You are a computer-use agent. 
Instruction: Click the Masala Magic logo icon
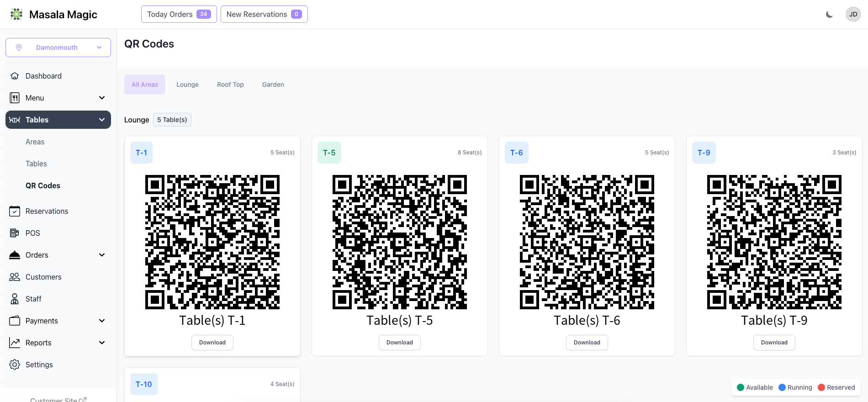(16, 14)
